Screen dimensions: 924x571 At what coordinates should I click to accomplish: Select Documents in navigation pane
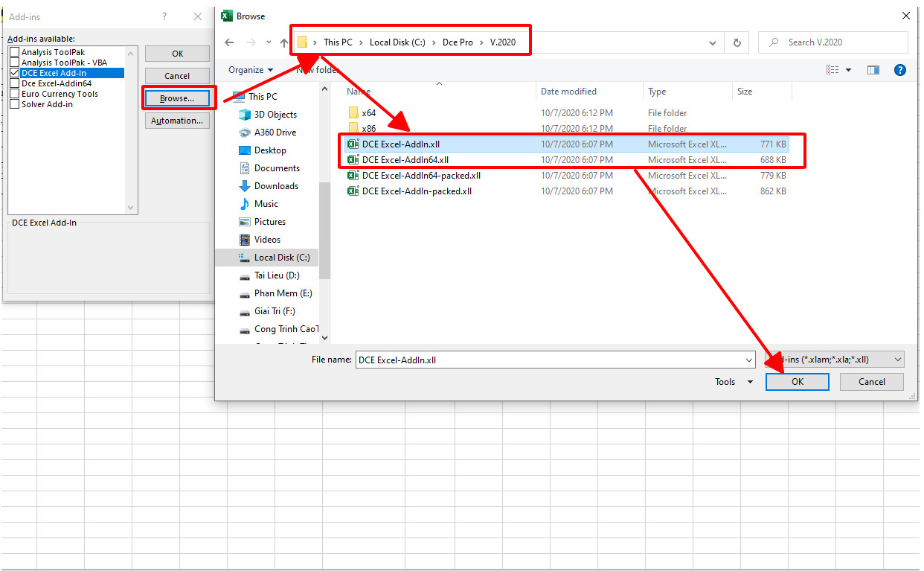[x=277, y=168]
